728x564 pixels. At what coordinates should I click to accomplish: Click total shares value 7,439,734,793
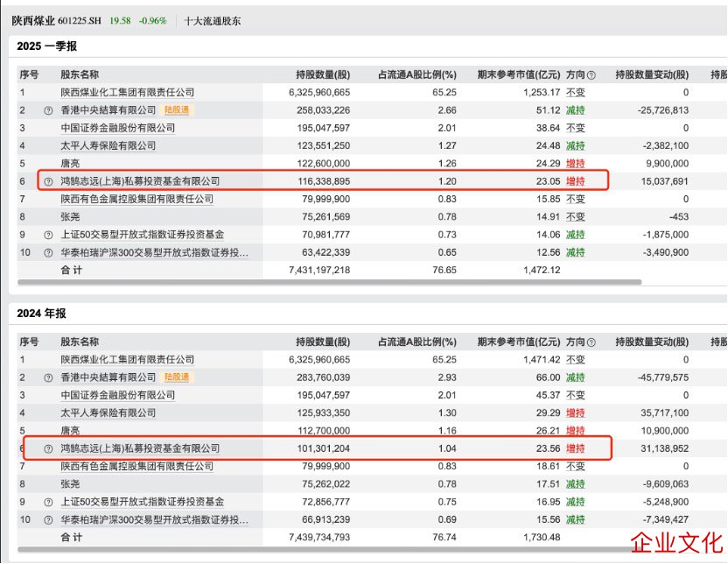pyautogui.click(x=319, y=538)
